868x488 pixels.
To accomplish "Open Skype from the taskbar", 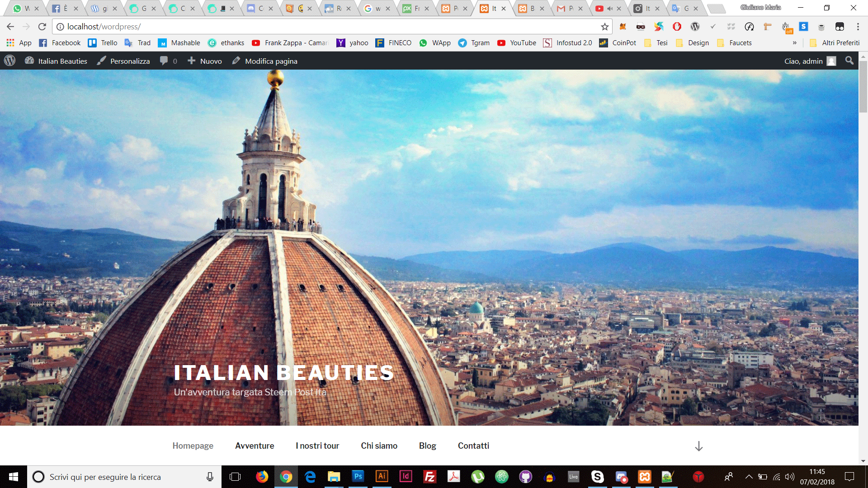I will (x=597, y=477).
